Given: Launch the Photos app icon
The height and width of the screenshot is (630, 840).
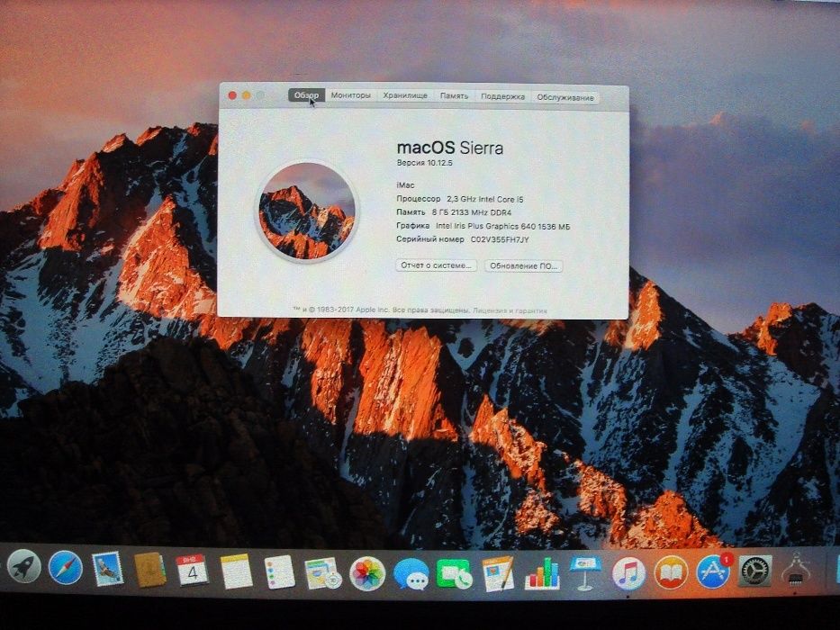Looking at the screenshot, I should click(367, 574).
